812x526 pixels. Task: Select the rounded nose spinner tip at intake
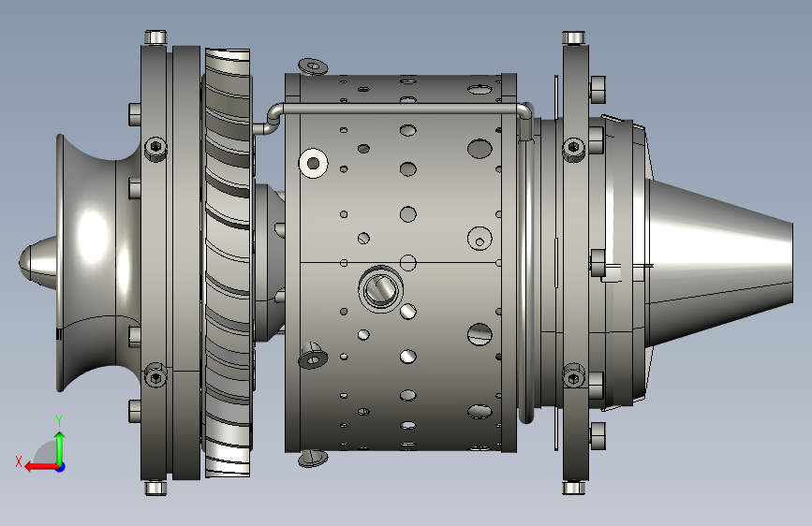point(38,263)
